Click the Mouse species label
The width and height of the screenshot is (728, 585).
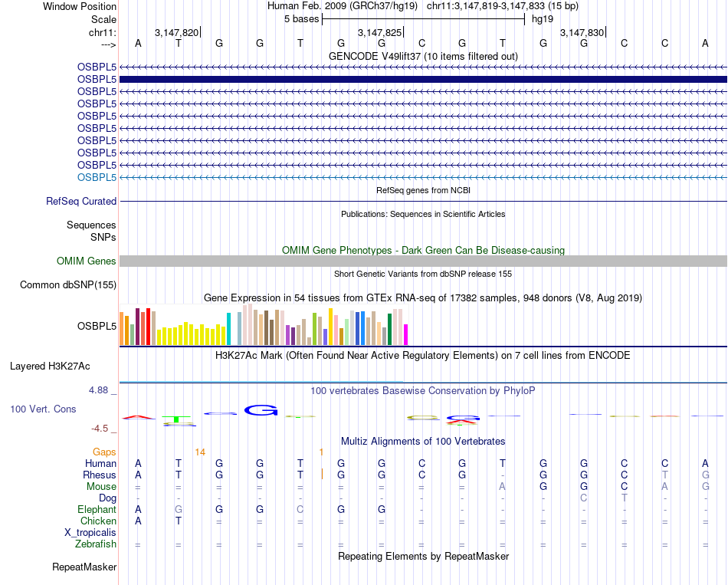pyautogui.click(x=101, y=487)
